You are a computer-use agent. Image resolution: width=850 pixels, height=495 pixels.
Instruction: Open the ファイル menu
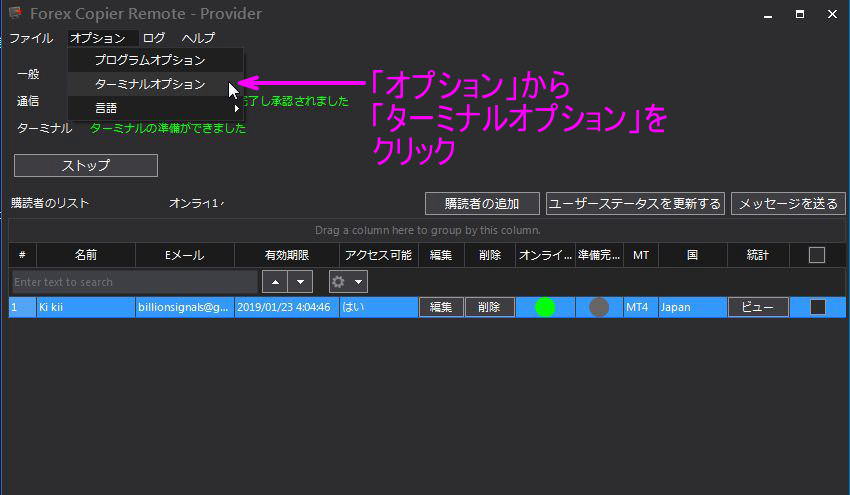(x=31, y=38)
